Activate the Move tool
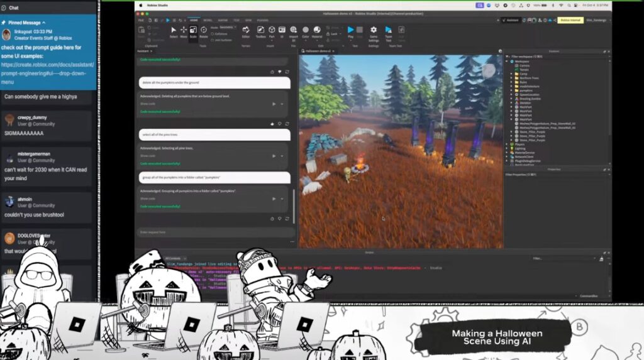 pyautogui.click(x=183, y=32)
